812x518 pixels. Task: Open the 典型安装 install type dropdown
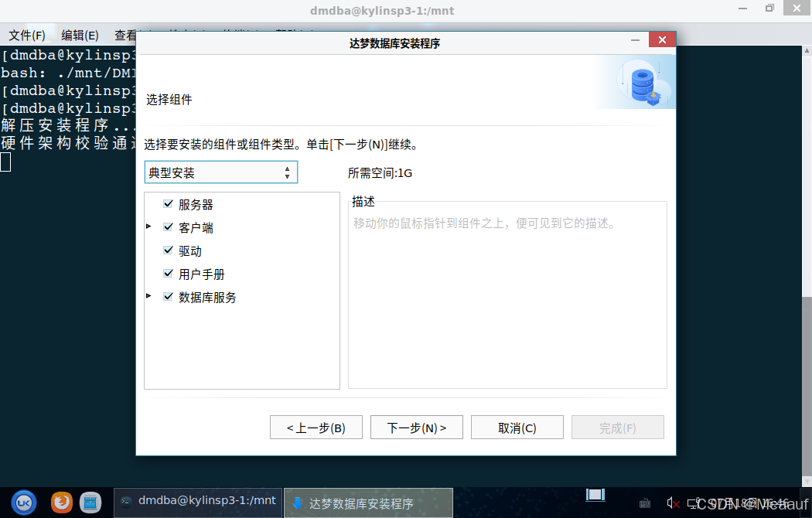tap(220, 172)
